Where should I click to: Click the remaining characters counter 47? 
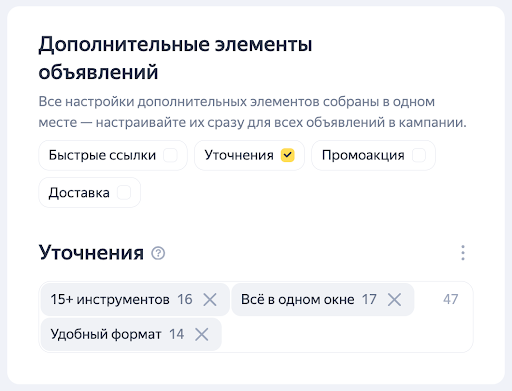coord(451,299)
